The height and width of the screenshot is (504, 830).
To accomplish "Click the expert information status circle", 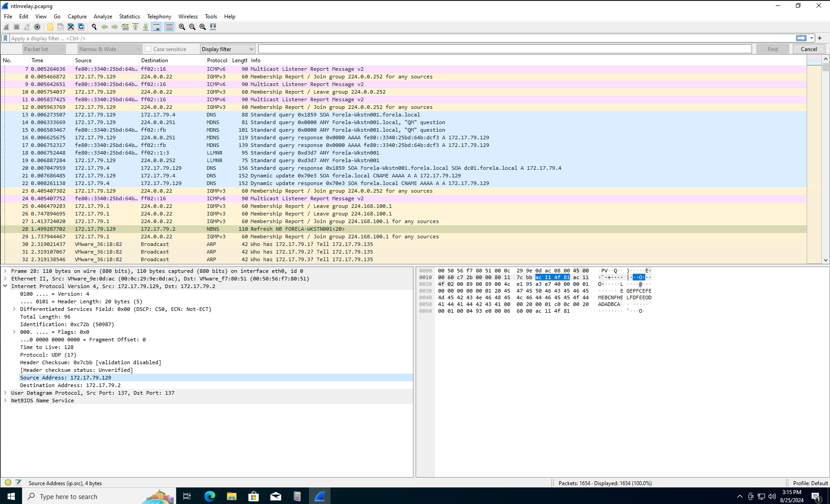I will [x=8, y=482].
